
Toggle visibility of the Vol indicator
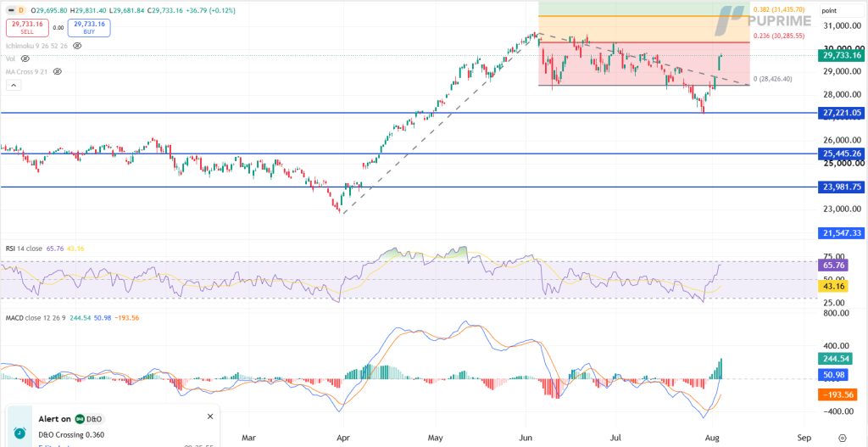tap(25, 59)
